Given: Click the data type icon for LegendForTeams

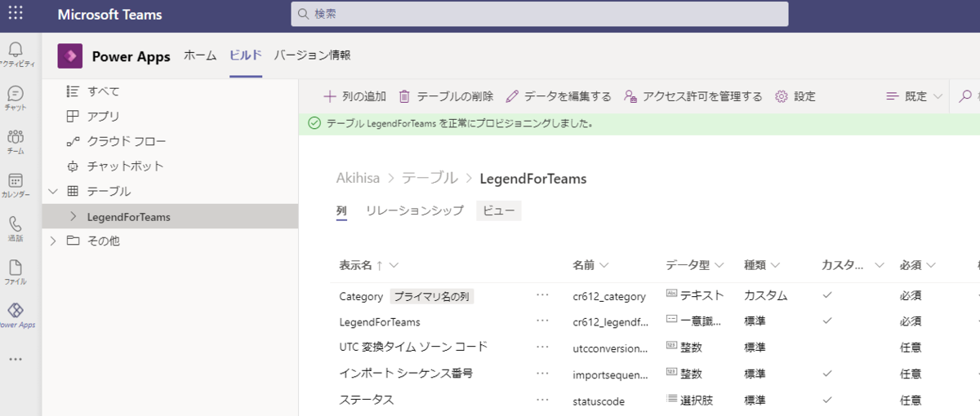Looking at the screenshot, I should [672, 320].
